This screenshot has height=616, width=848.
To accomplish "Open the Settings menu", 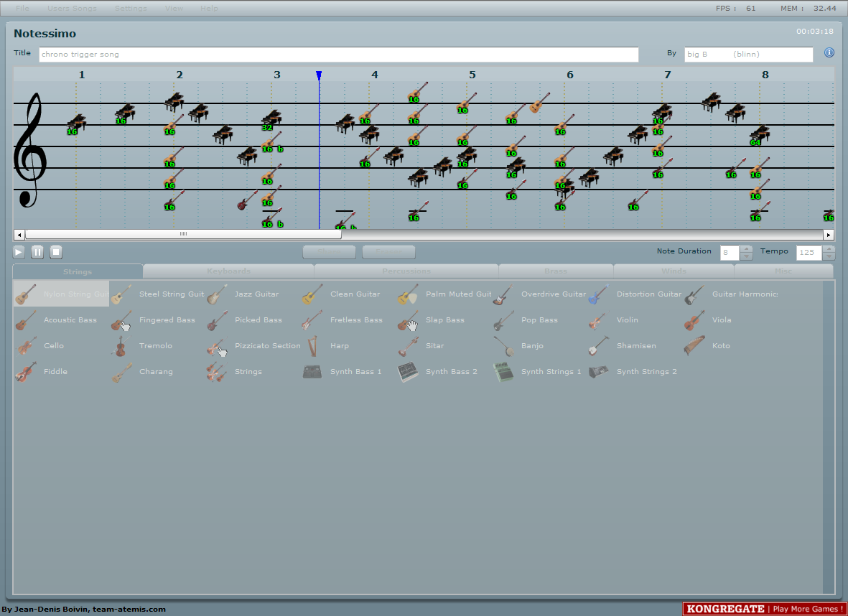I will (131, 8).
